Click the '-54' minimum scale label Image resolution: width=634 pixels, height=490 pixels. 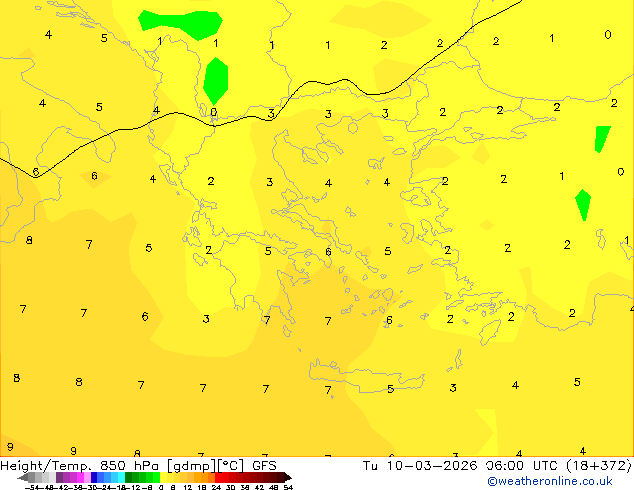click(x=32, y=487)
